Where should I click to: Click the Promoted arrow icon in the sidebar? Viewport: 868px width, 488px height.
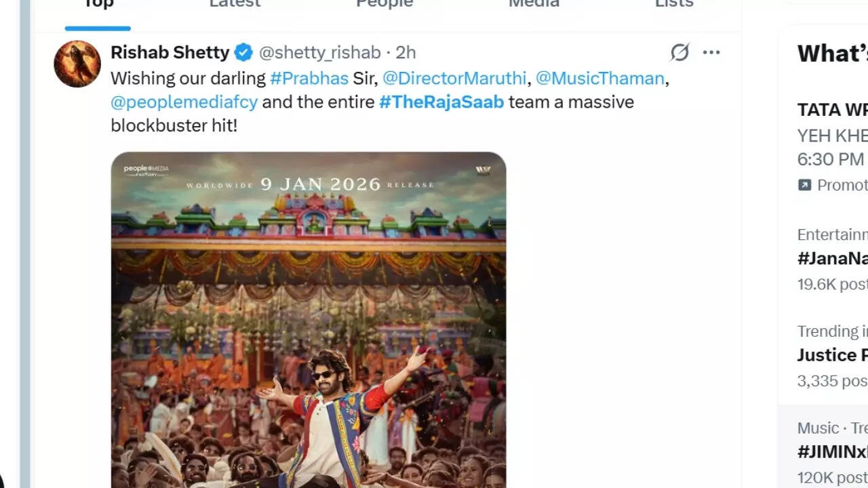804,185
